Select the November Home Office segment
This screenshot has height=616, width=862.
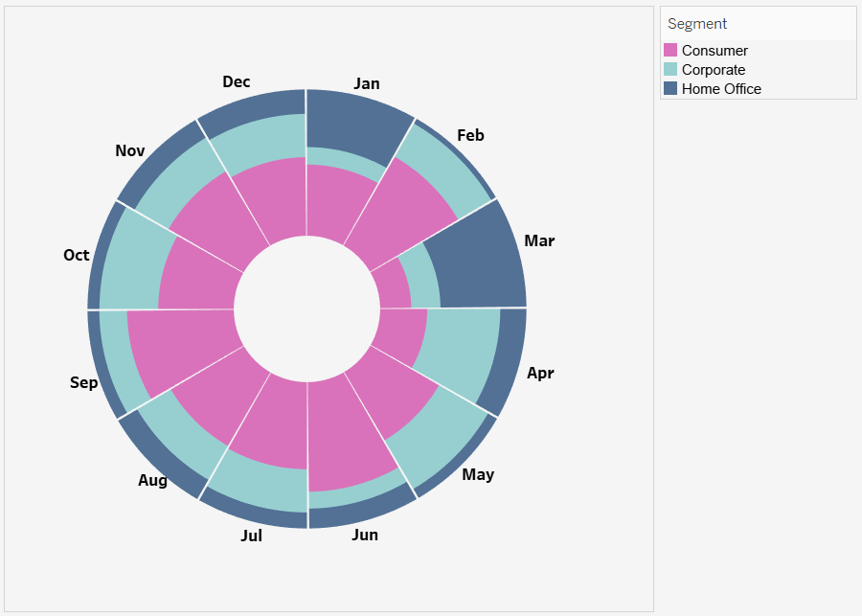[x=159, y=161]
